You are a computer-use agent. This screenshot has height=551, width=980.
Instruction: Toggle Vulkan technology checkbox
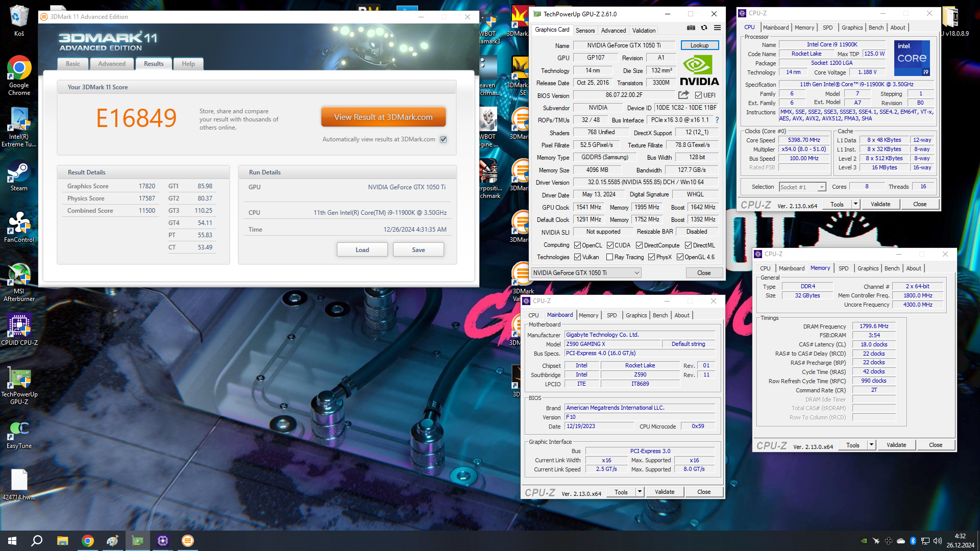pyautogui.click(x=577, y=257)
